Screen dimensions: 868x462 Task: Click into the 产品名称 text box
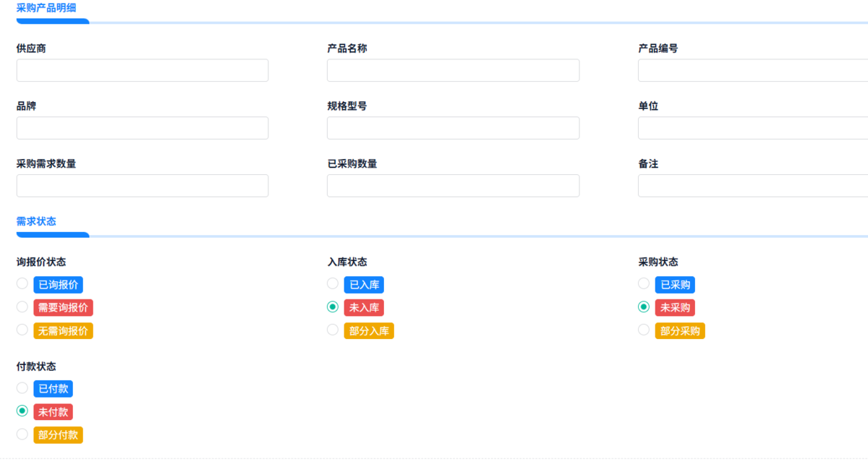point(453,70)
